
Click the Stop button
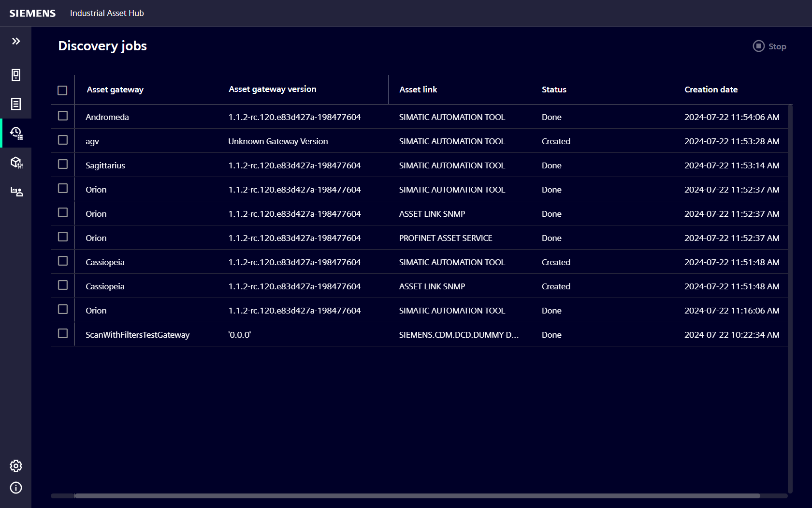coord(769,46)
